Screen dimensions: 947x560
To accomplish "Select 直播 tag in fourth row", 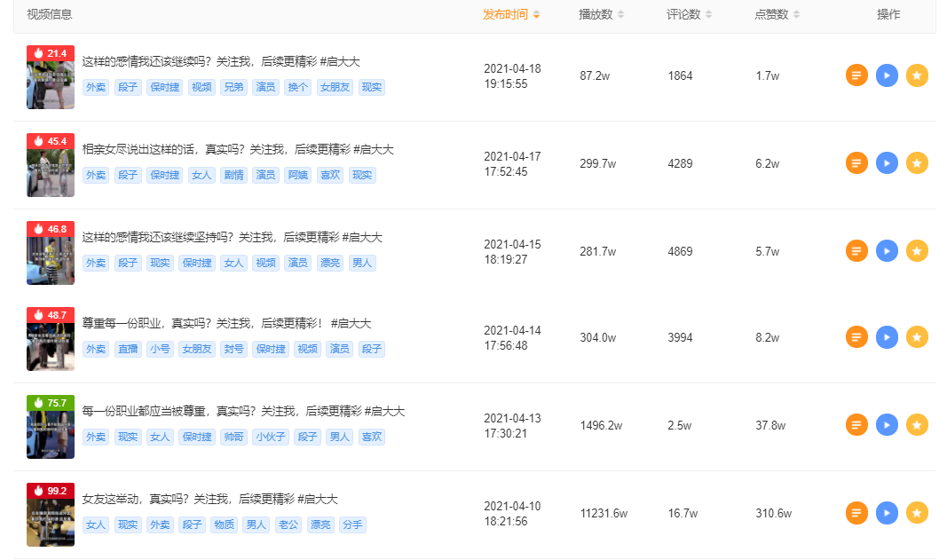I will tap(128, 349).
